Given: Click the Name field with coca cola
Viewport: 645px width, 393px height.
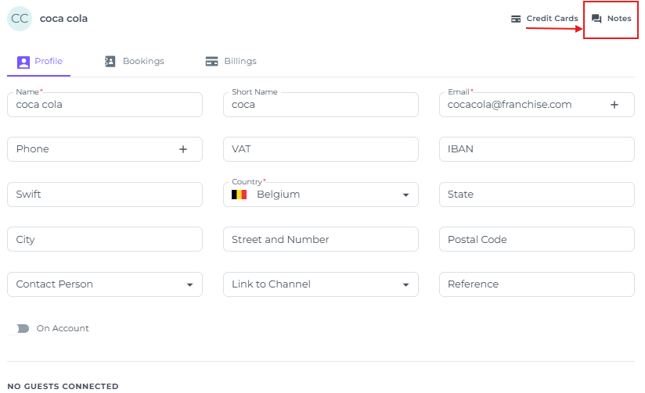Looking at the screenshot, I should click(105, 105).
